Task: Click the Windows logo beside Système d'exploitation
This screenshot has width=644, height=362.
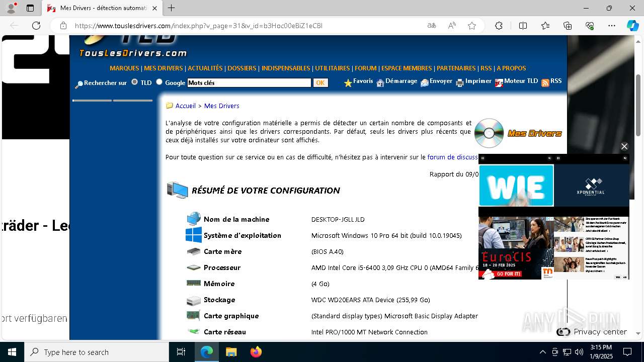Action: pos(194,235)
